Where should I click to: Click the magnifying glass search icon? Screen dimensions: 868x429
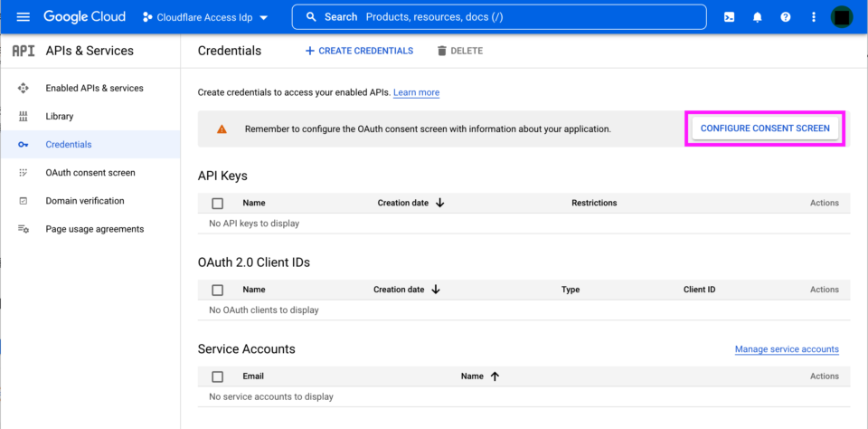[312, 16]
